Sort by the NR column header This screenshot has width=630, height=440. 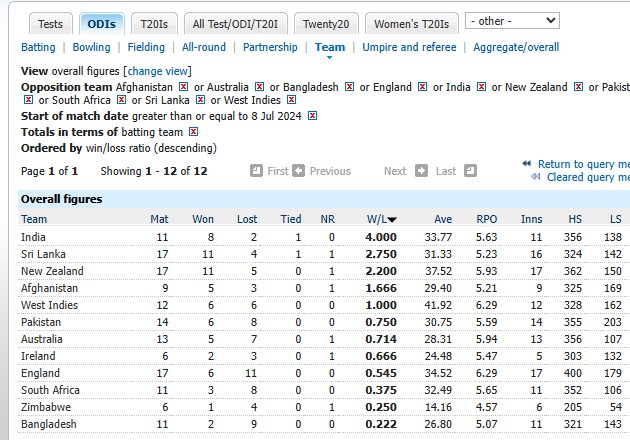328,219
